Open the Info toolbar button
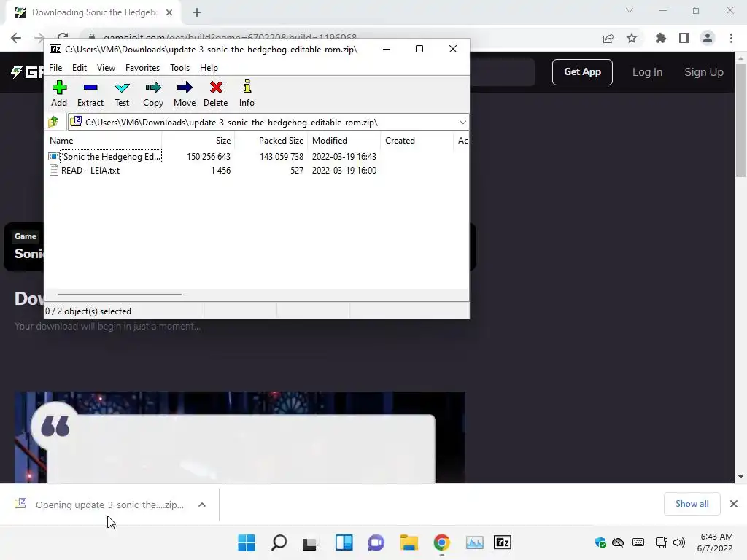This screenshot has height=560, width=747. pos(247,93)
